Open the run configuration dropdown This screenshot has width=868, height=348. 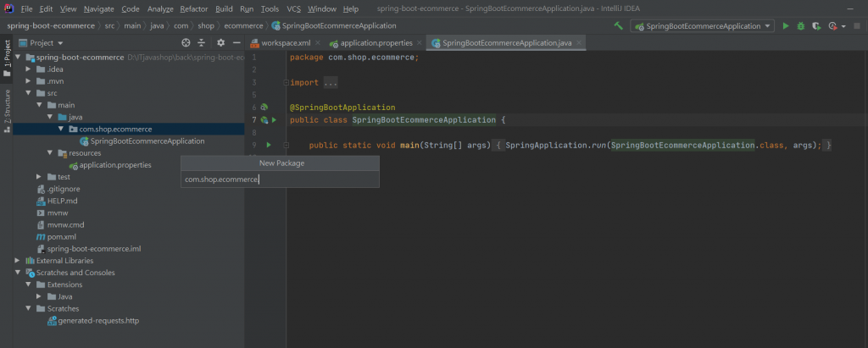pyautogui.click(x=703, y=26)
